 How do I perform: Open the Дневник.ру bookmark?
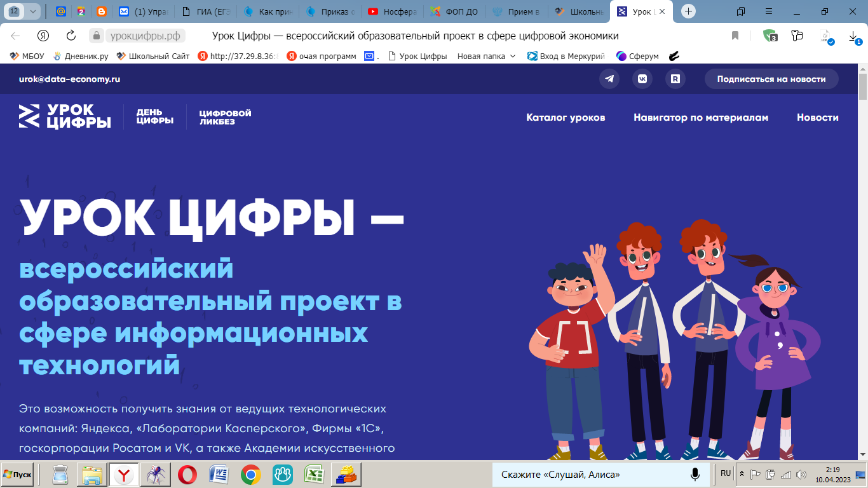81,56
